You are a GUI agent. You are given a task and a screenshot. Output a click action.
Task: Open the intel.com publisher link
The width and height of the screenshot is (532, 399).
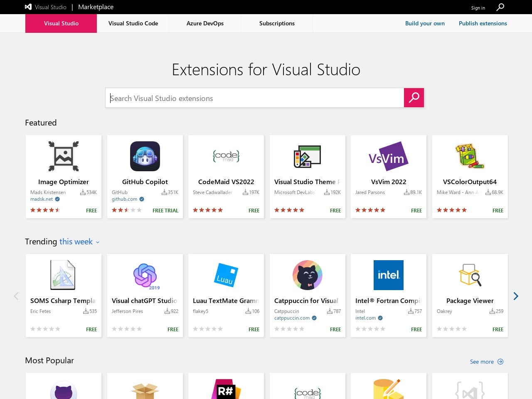pyautogui.click(x=365, y=318)
